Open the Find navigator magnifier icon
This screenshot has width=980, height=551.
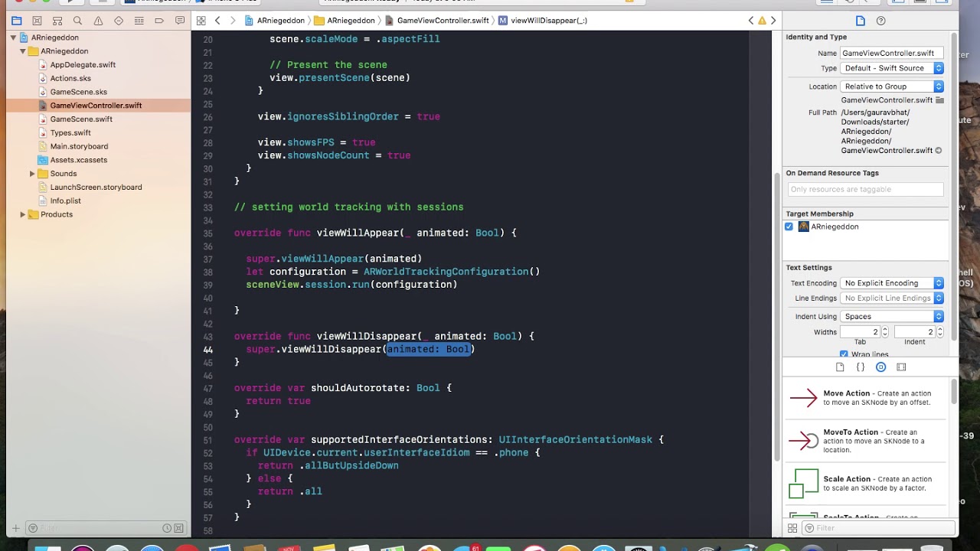[77, 21]
